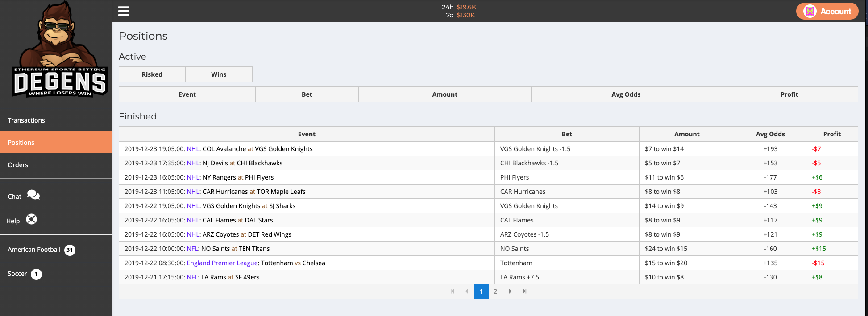Click Soccer count badge 1
The height and width of the screenshot is (316, 868).
[x=36, y=274]
